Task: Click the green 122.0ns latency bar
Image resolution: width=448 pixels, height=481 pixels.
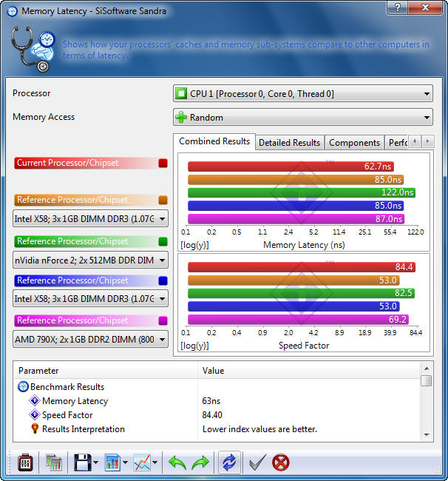Action: [x=301, y=192]
